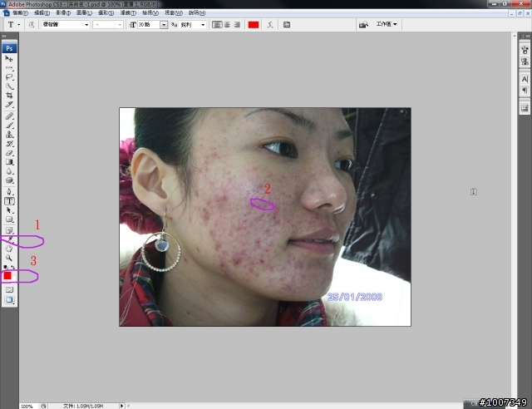Open the workspace dropdown
This screenshot has width=532, height=409.
[387, 24]
